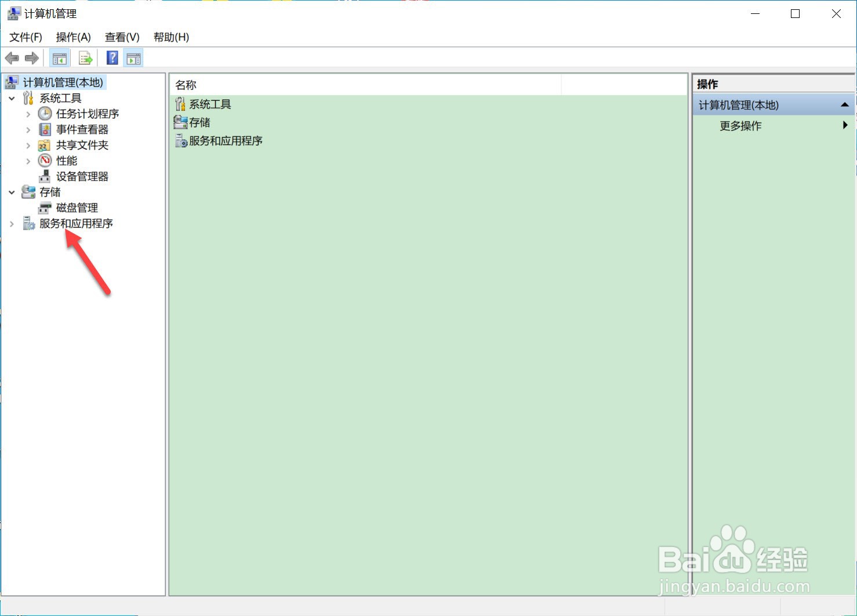Select 服务和应用程序 label in the tree
857x616 pixels.
coord(76,223)
